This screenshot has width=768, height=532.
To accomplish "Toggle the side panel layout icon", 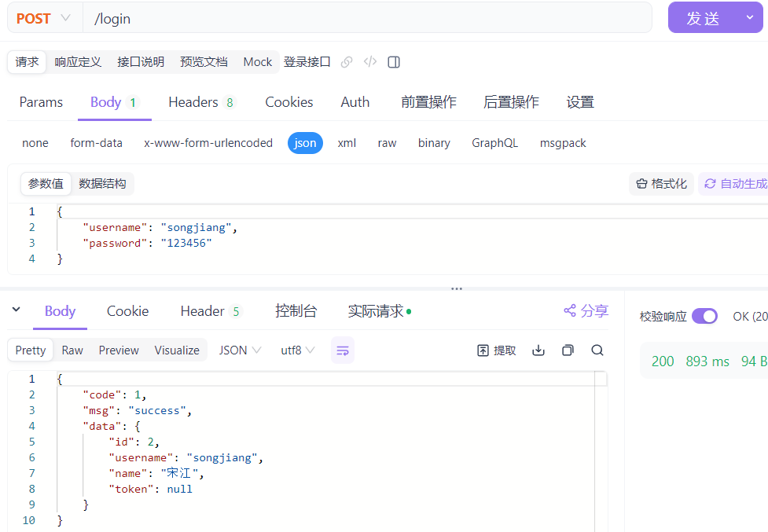I will [x=394, y=62].
